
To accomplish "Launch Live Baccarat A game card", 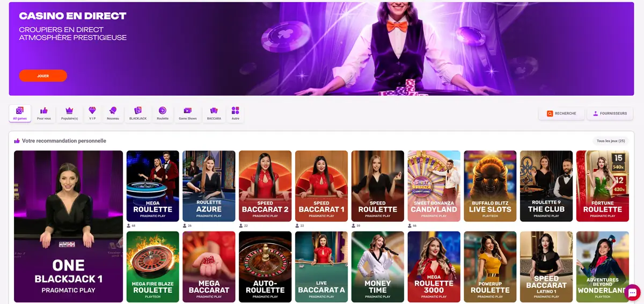I will click(321, 266).
